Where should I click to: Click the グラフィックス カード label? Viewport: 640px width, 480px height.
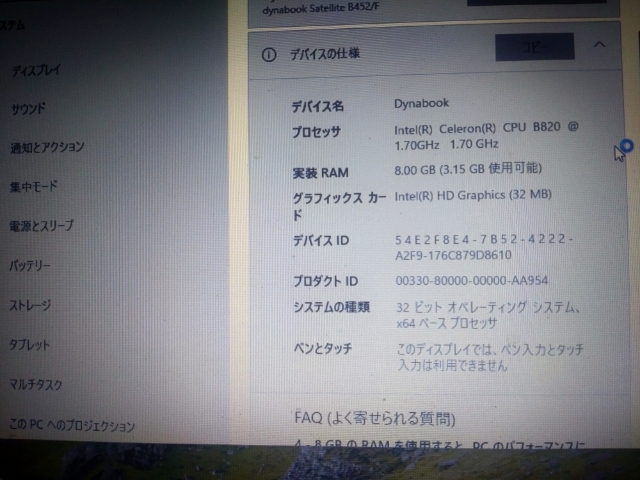(x=339, y=206)
